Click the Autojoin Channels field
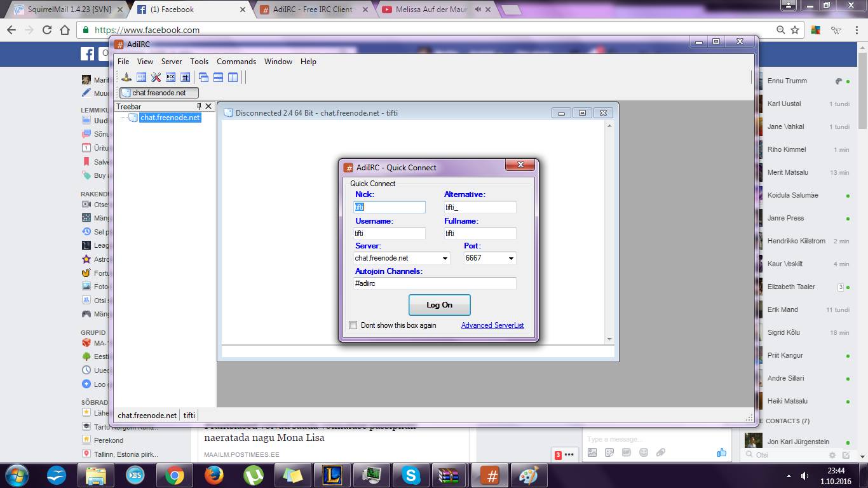This screenshot has height=488, width=868. [x=435, y=283]
